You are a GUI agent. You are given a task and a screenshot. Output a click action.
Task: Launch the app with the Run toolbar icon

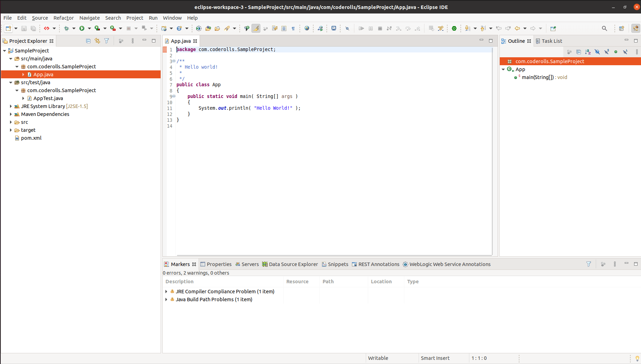[82, 28]
